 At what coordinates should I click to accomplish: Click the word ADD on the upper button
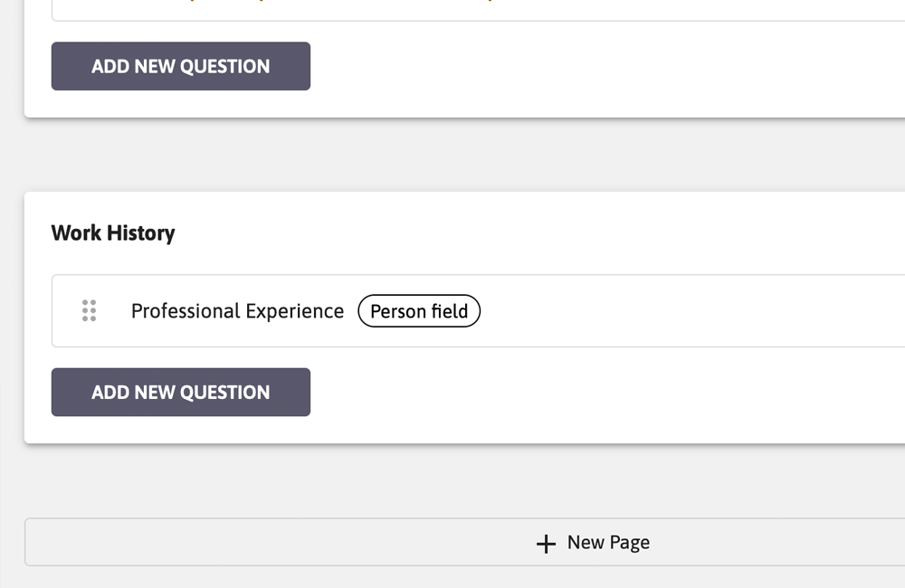[x=110, y=66]
